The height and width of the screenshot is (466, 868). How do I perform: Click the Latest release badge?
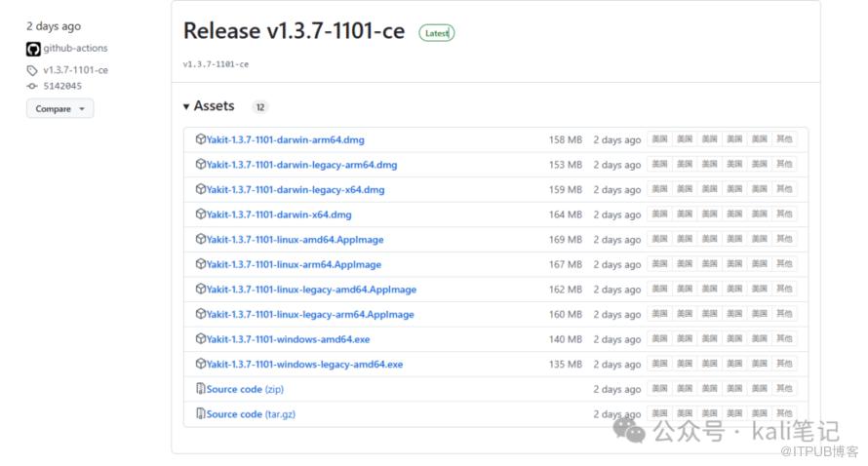pyautogui.click(x=437, y=33)
